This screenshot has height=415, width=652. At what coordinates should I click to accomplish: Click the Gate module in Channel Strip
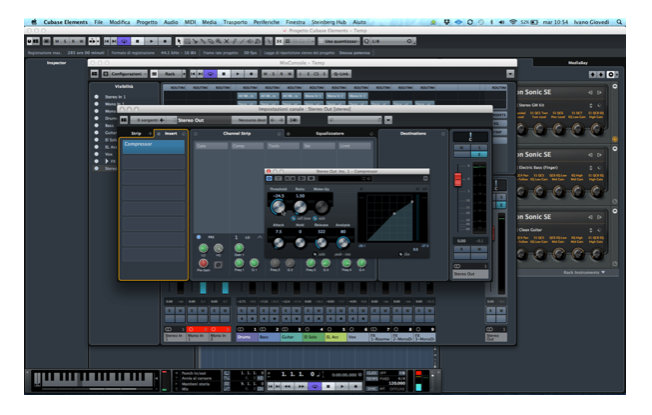click(212, 146)
